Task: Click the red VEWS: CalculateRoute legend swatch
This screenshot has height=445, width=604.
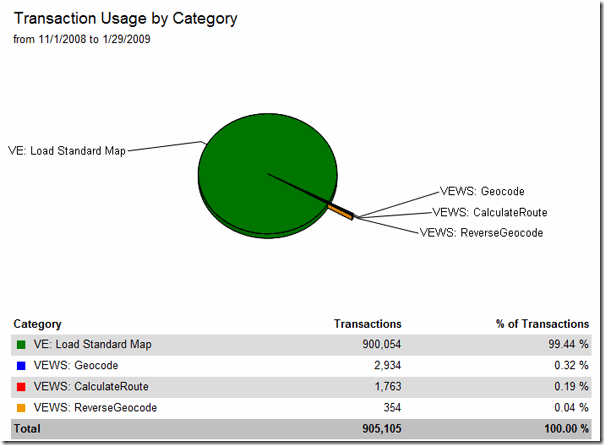Action: [x=21, y=386]
